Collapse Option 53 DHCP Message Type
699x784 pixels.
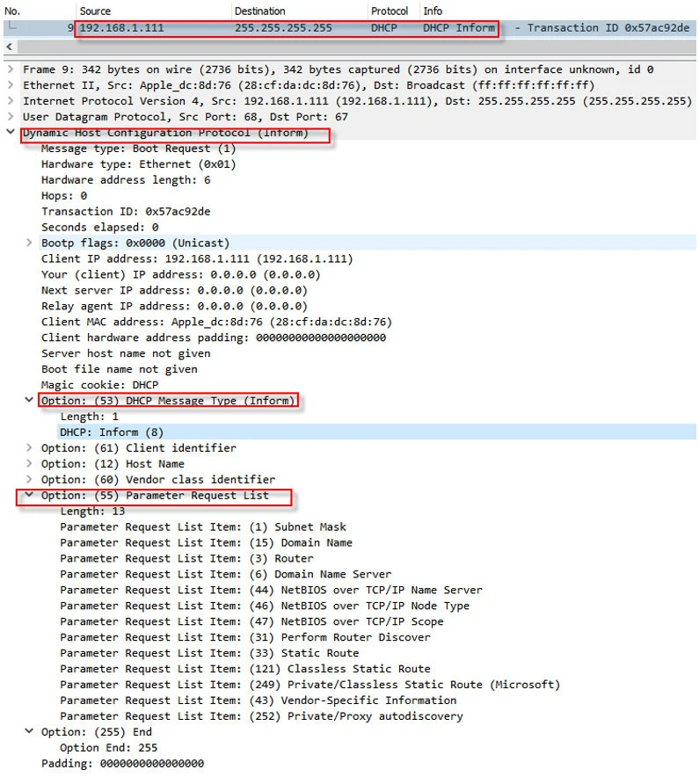tap(31, 401)
